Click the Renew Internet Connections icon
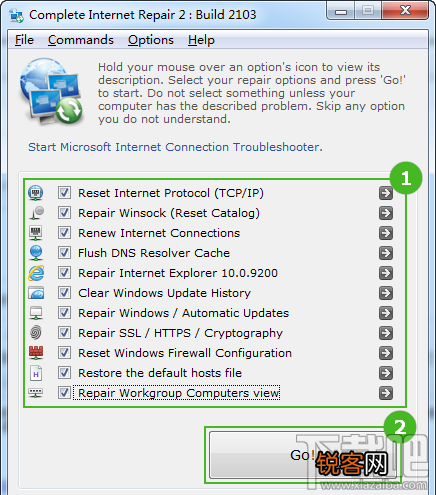 click(x=36, y=233)
